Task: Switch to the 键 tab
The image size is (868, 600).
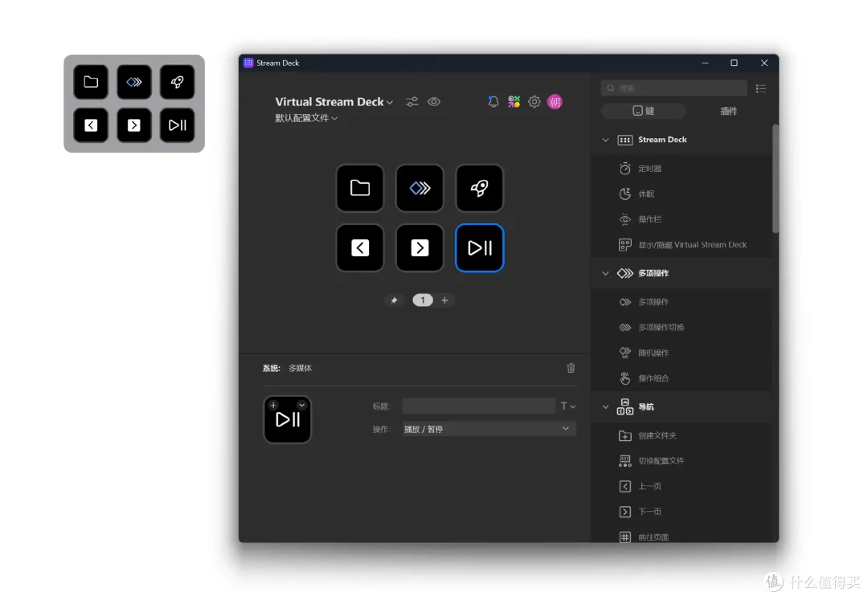Action: click(x=643, y=111)
